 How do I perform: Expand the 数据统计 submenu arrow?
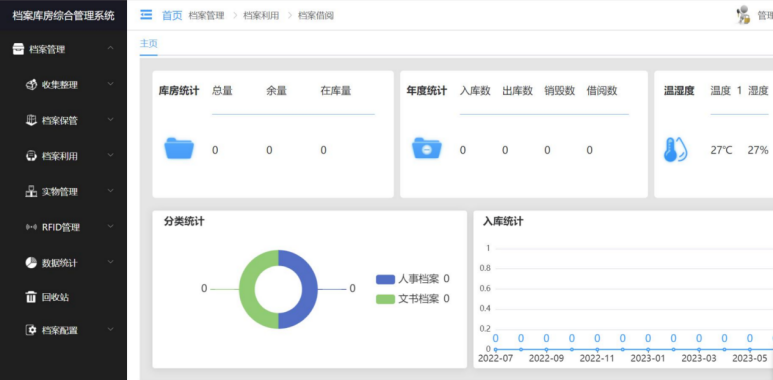110,262
